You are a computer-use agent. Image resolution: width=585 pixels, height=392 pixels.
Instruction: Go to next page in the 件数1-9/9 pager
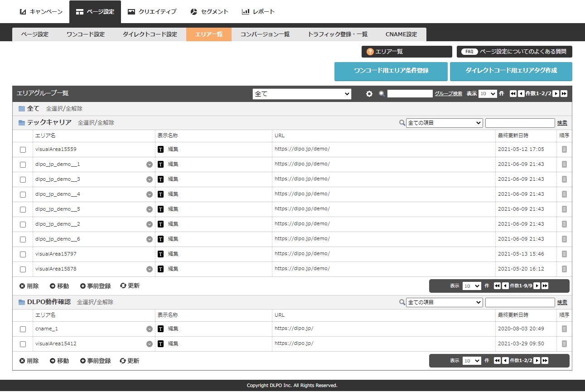pos(537,286)
